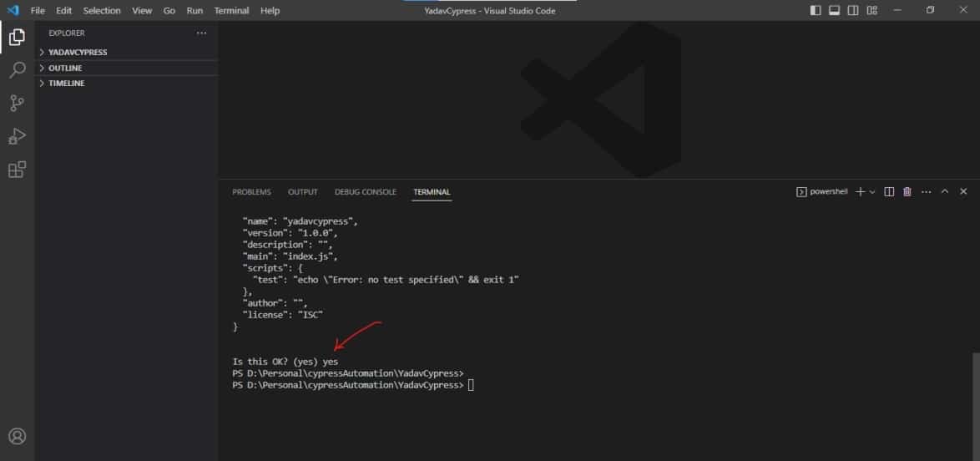Open the Selection menu
The height and width of the screenshot is (461, 980).
(x=102, y=11)
